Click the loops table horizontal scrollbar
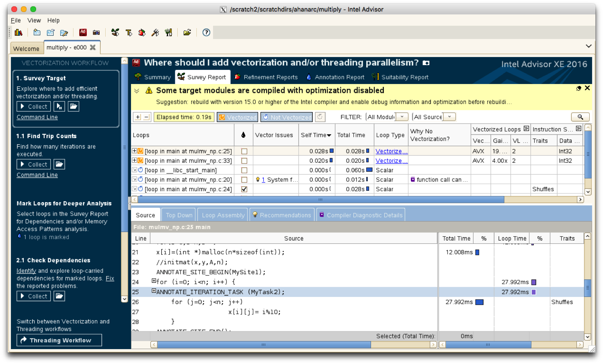The height and width of the screenshot is (364, 603). click(320, 200)
